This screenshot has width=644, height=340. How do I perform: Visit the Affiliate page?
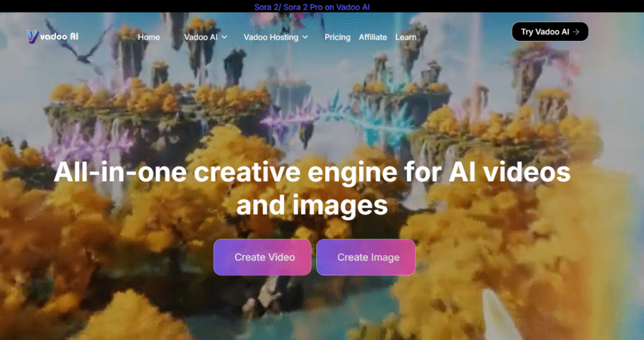pos(373,37)
